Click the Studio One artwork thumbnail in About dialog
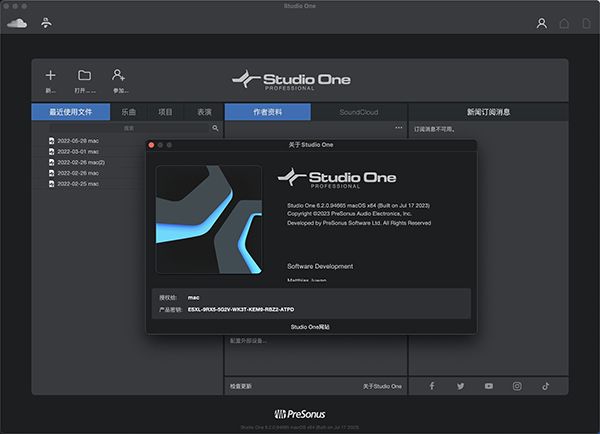 click(209, 219)
